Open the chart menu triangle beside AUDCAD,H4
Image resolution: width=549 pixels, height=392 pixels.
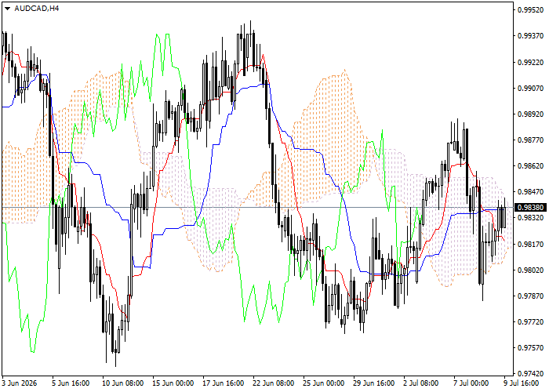tap(7, 9)
